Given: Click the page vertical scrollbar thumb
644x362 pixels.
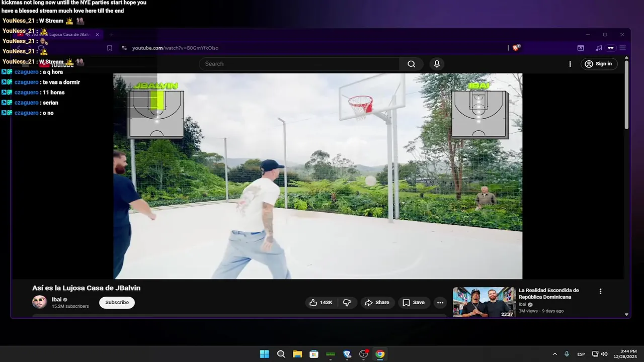Looking at the screenshot, I should [626, 95].
